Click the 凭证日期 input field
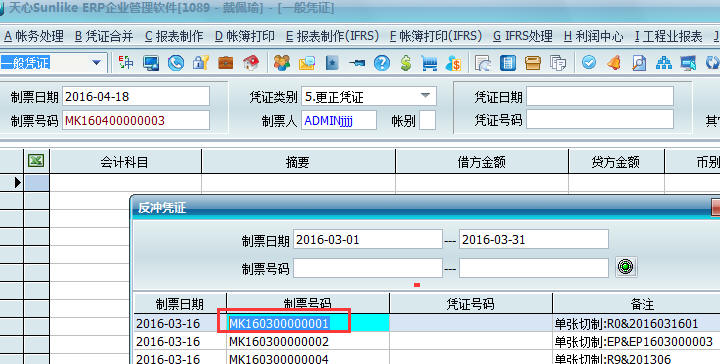Viewport: 720px width, 364px height. [600, 96]
